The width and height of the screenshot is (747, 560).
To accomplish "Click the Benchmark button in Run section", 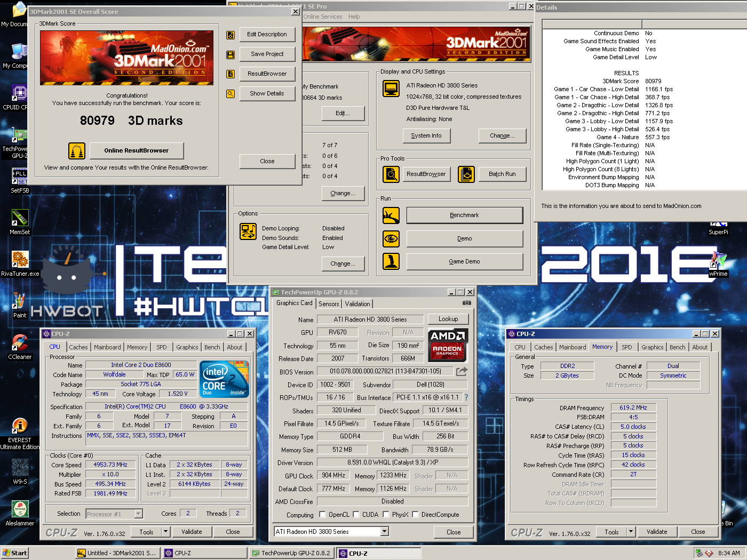I will (x=465, y=215).
